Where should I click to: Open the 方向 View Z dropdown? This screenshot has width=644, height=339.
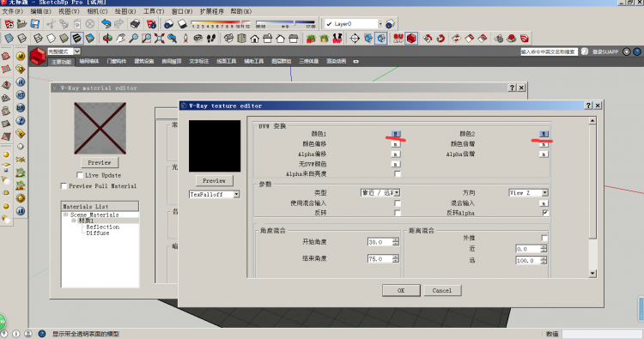(x=544, y=192)
